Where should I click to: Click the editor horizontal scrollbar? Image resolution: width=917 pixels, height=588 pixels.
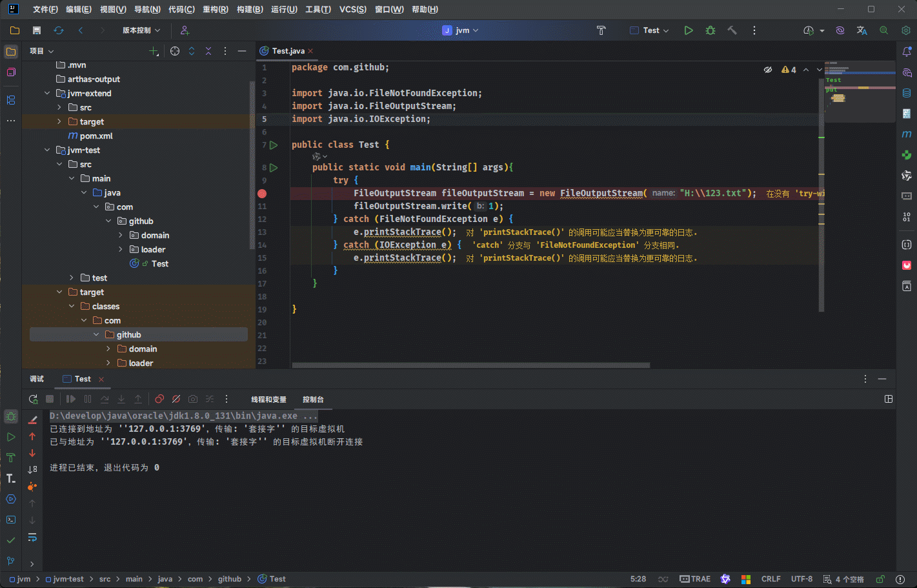470,365
